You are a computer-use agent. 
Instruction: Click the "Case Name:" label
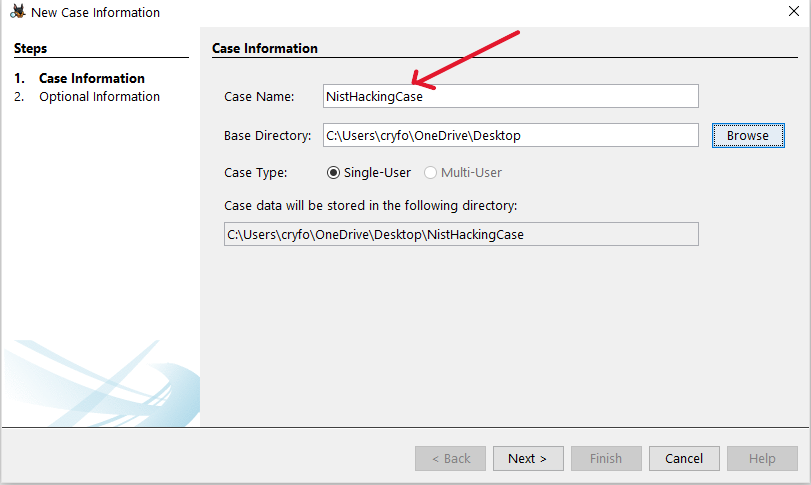[259, 96]
